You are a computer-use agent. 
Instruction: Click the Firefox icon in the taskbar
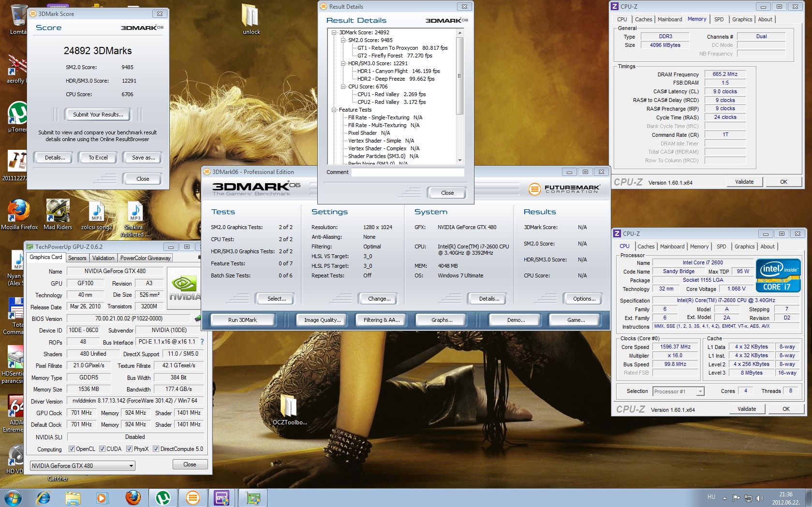click(x=133, y=497)
